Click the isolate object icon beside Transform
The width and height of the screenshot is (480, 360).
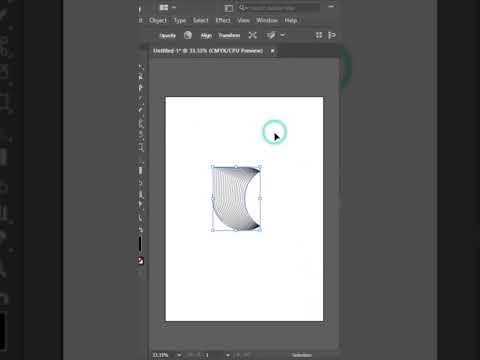[253, 35]
